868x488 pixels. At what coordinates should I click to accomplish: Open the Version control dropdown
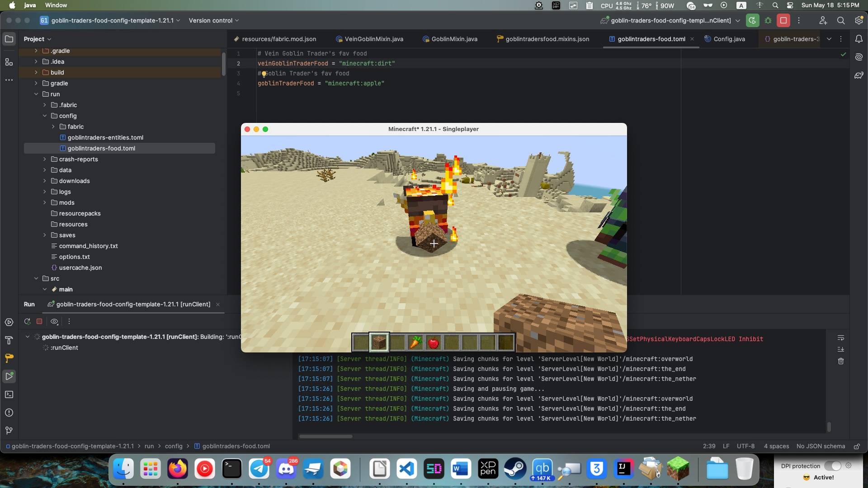213,21
